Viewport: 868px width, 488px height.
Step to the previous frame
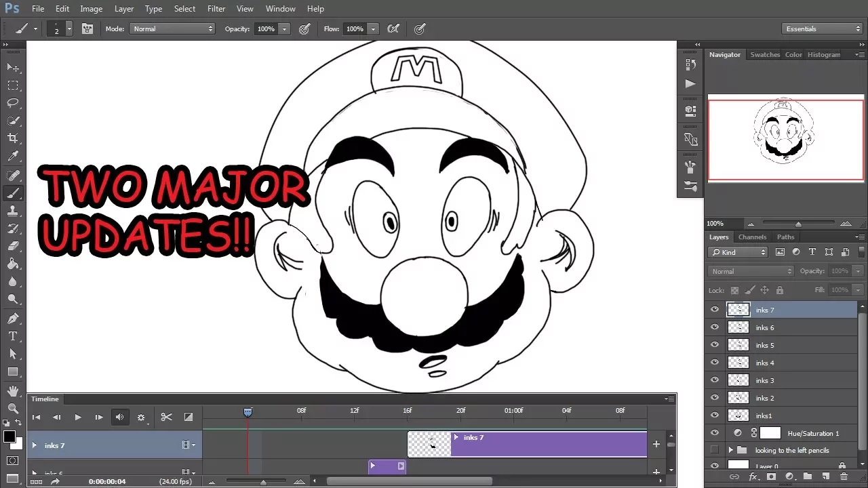tap(57, 417)
